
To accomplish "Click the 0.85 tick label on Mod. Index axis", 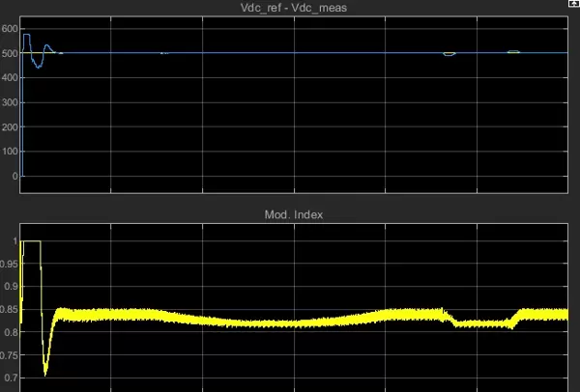I will [x=9, y=309].
